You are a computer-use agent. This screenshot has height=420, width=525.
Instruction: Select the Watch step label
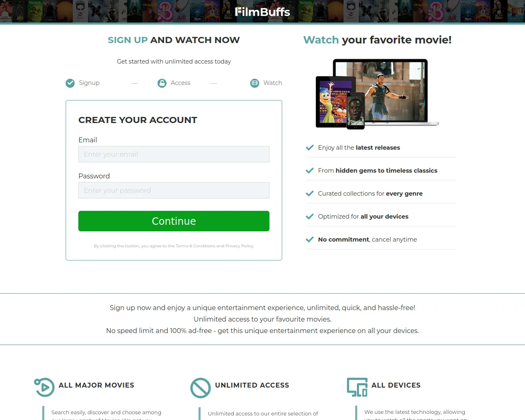pyautogui.click(x=273, y=83)
